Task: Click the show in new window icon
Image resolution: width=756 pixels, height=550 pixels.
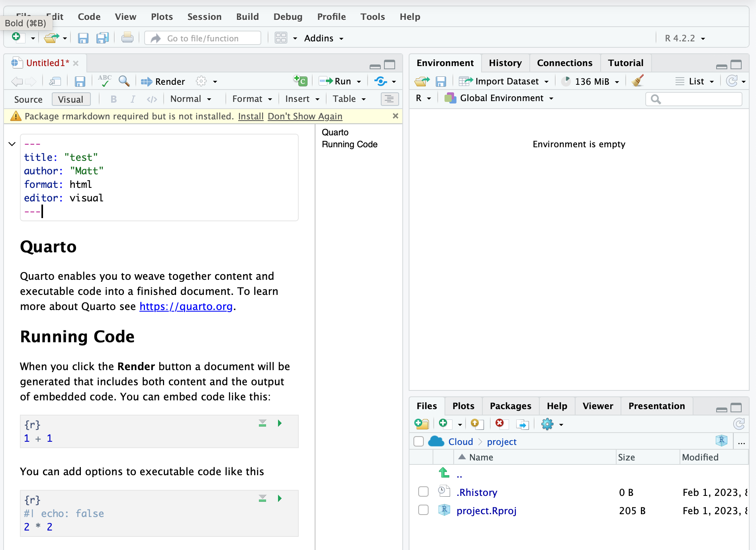Action: [55, 82]
